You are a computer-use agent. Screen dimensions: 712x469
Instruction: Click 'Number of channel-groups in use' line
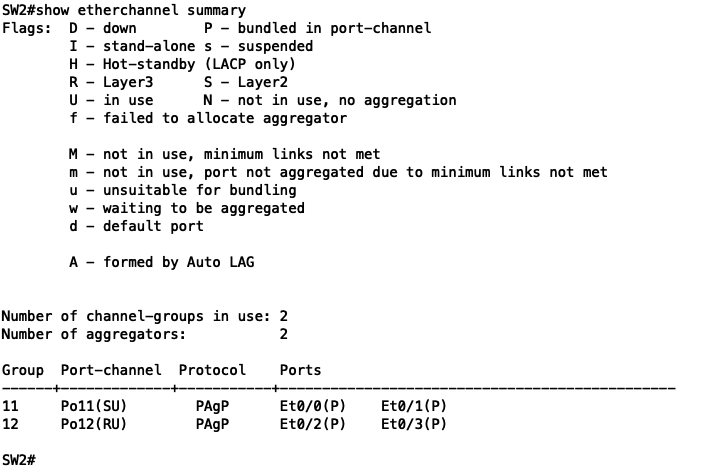(x=144, y=316)
